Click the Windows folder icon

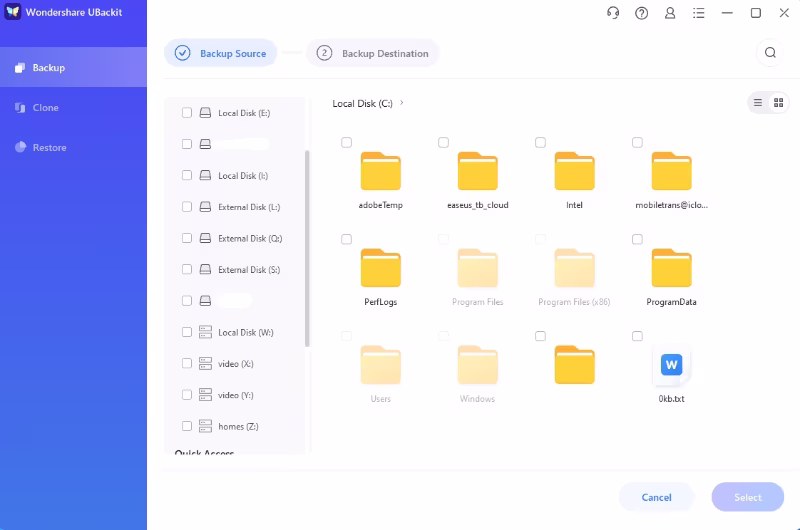pos(478,365)
